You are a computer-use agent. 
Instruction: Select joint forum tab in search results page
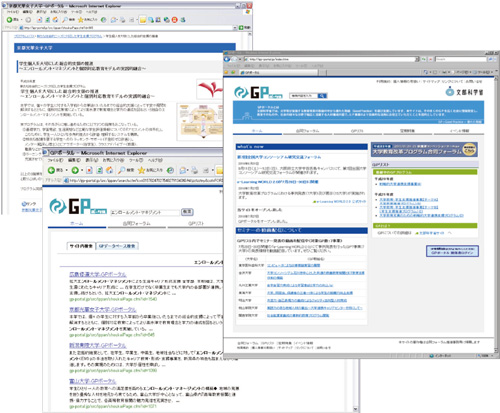(137, 223)
